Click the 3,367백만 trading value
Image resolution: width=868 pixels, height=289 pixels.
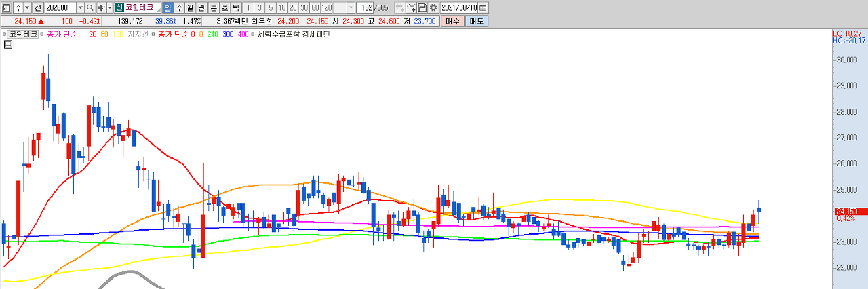232,21
